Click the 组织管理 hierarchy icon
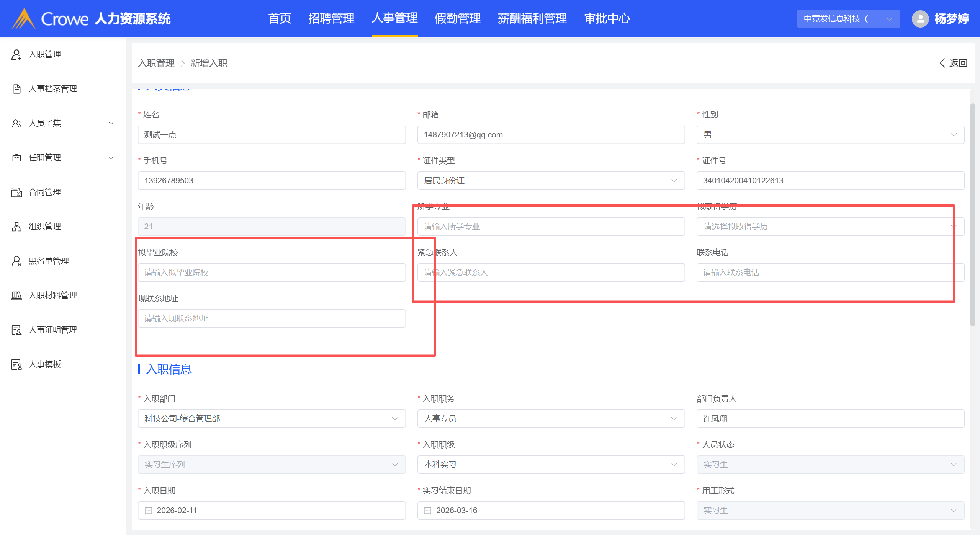 (16, 227)
